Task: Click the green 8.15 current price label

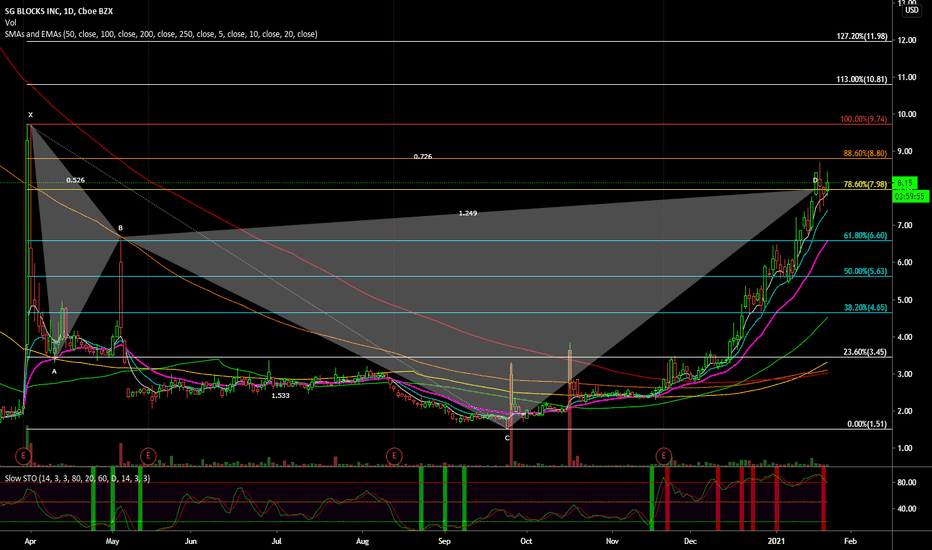Action: (905, 183)
